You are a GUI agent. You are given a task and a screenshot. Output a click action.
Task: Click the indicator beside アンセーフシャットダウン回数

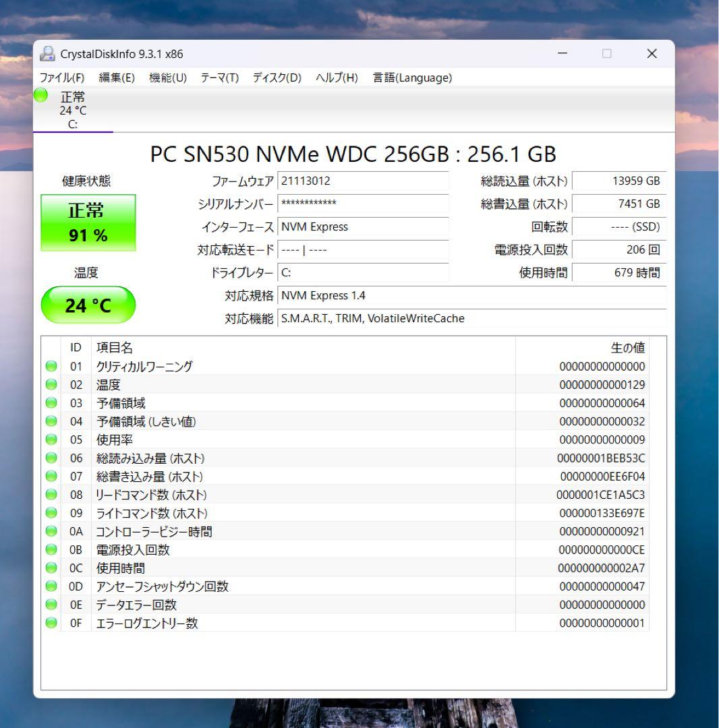point(51,586)
